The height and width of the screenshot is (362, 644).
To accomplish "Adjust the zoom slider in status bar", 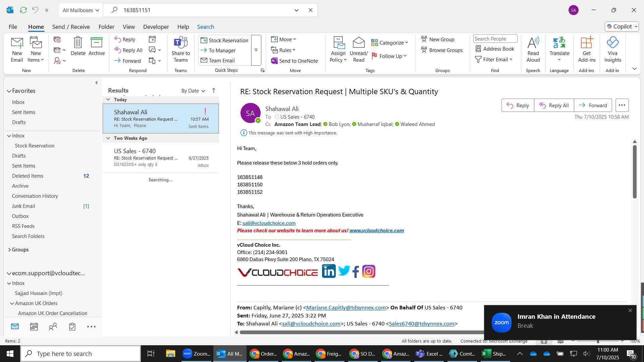I will click(x=598, y=341).
